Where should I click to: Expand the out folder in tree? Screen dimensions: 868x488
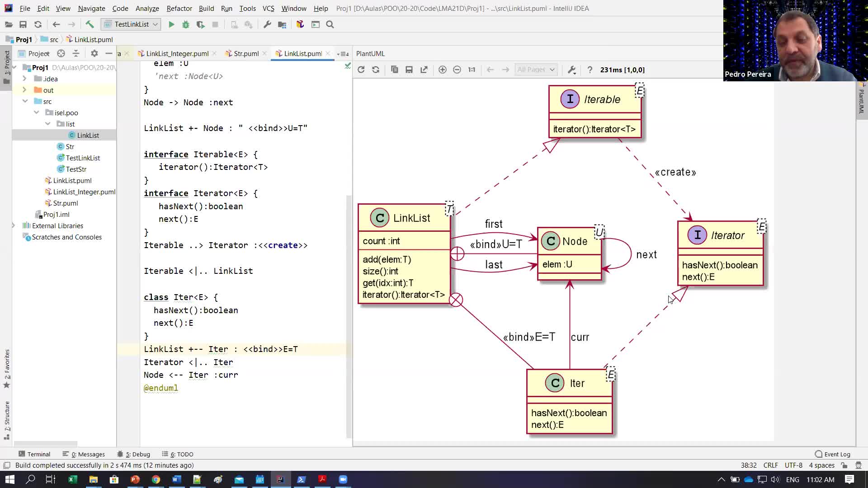tap(24, 90)
